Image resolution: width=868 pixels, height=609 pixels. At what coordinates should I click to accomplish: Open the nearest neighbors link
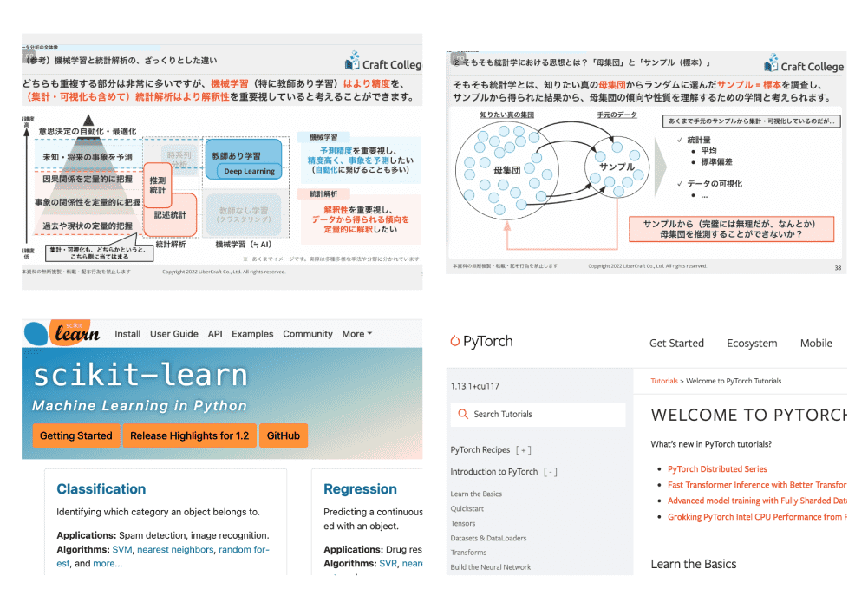[x=175, y=549]
